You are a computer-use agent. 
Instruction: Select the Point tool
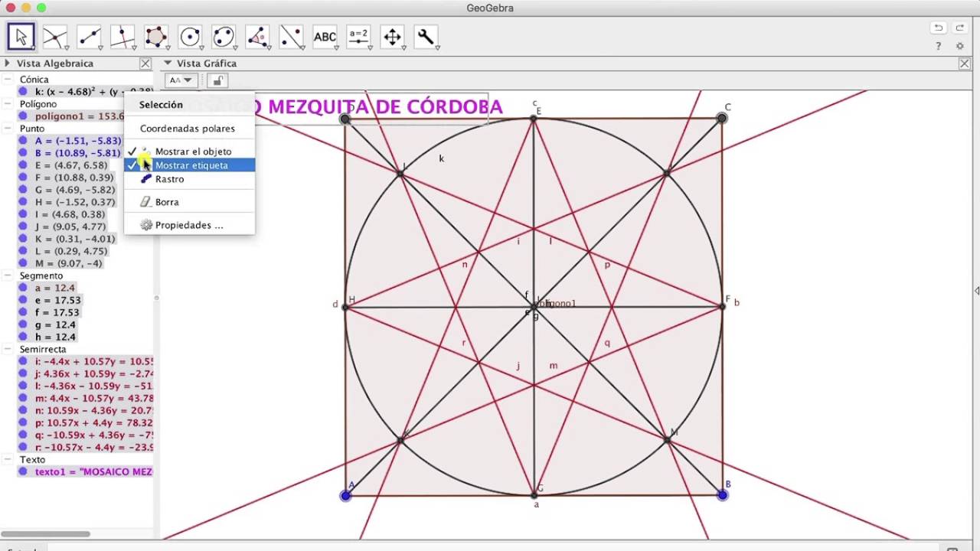coord(55,36)
